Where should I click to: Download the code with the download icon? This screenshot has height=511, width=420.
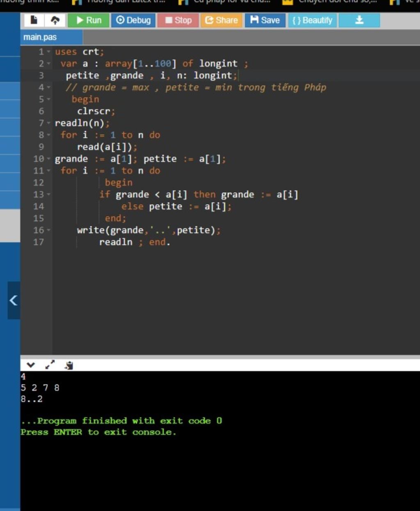pos(359,20)
